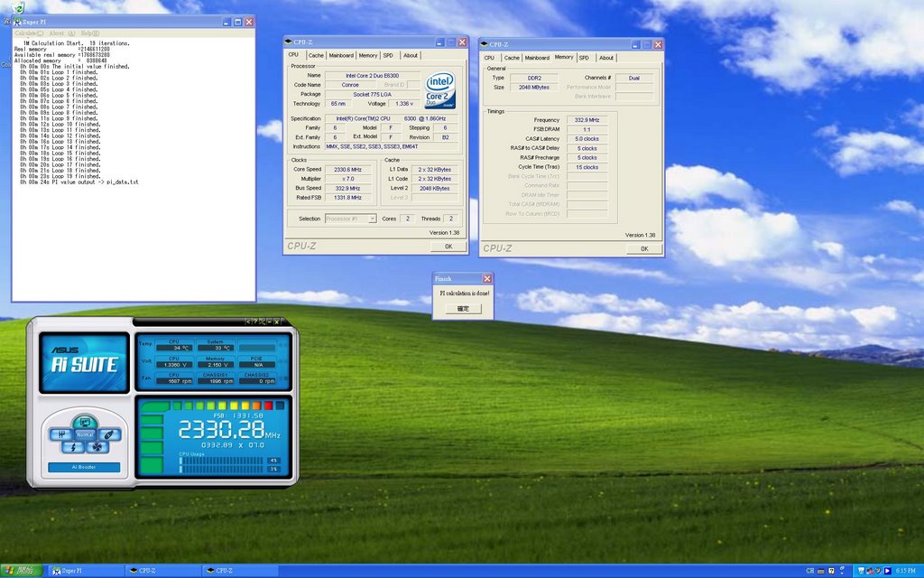The image size is (924, 578).
Task: Click the CAS# Latency value 5.0 clocks
Action: tap(587, 138)
